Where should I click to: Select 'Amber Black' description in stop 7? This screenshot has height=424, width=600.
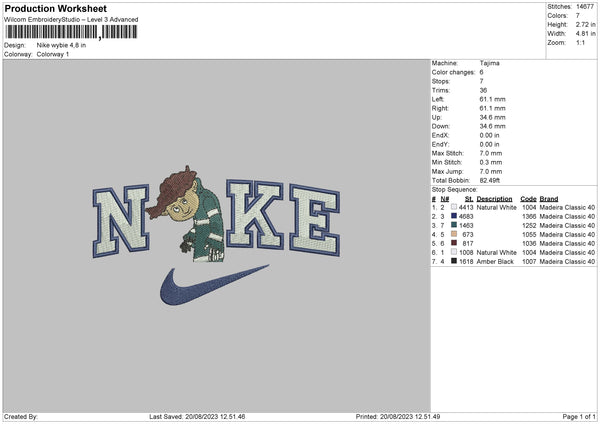pos(495,261)
